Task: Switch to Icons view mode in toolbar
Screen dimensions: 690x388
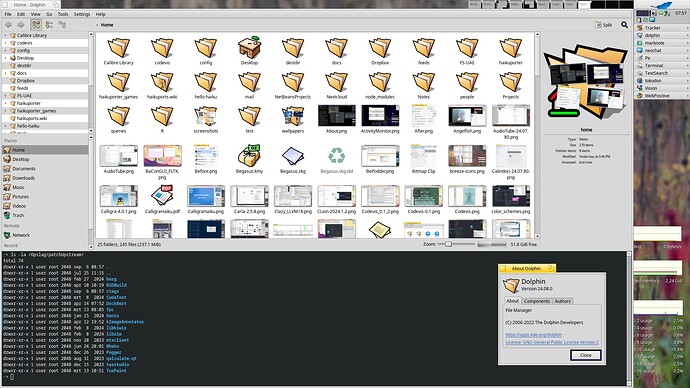Action: pyautogui.click(x=36, y=25)
